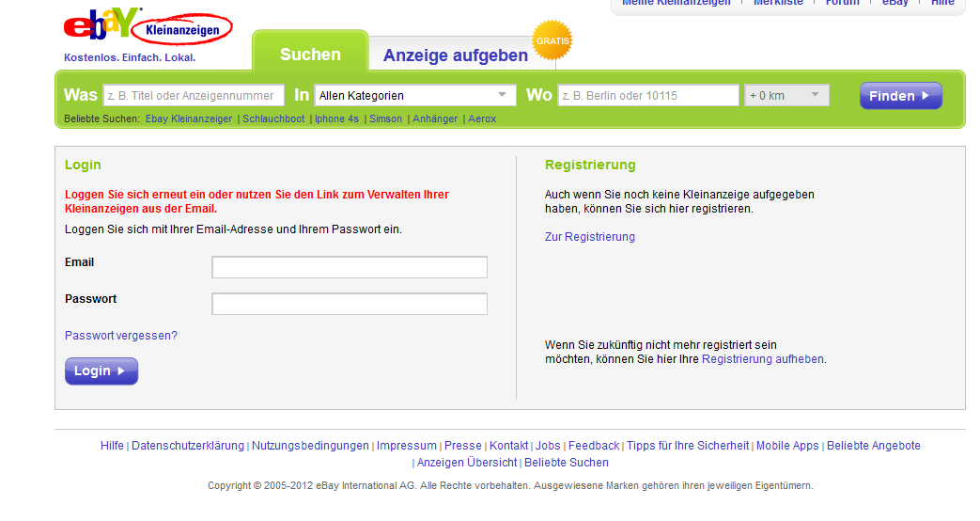The image size is (980, 521).
Task: Click the copyright notice text
Action: [510, 485]
